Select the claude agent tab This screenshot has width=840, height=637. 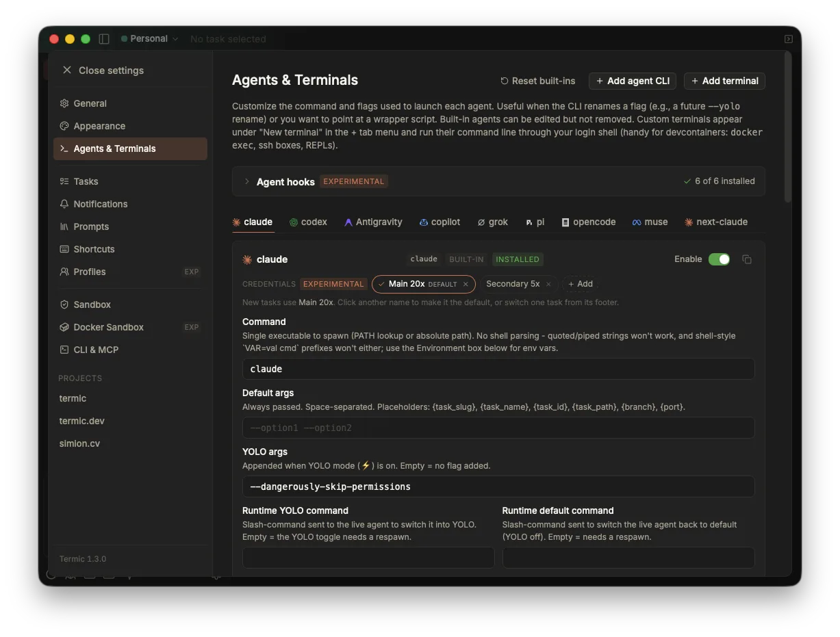(x=253, y=222)
